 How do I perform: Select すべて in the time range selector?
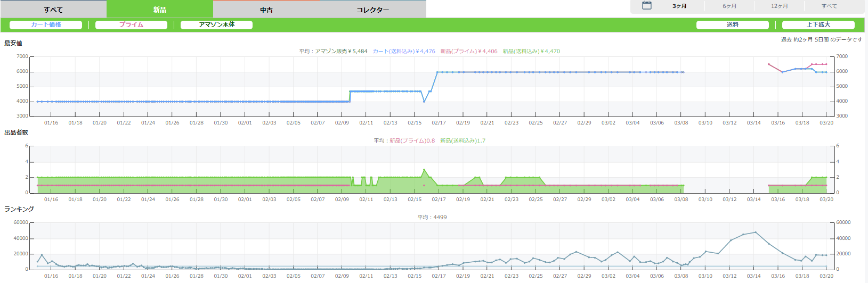[829, 6]
